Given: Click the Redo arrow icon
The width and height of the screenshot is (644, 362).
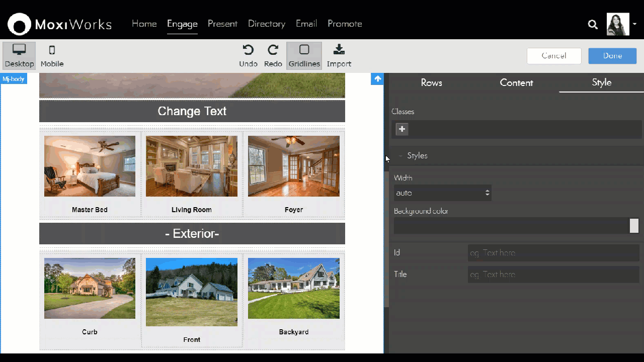Looking at the screenshot, I should point(273,50).
